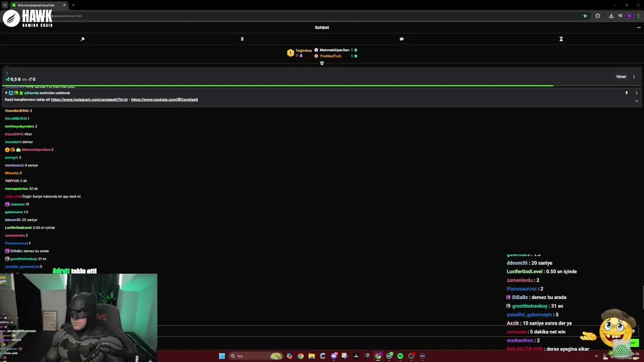Click the badge icon before Juessas username

pos(7,204)
